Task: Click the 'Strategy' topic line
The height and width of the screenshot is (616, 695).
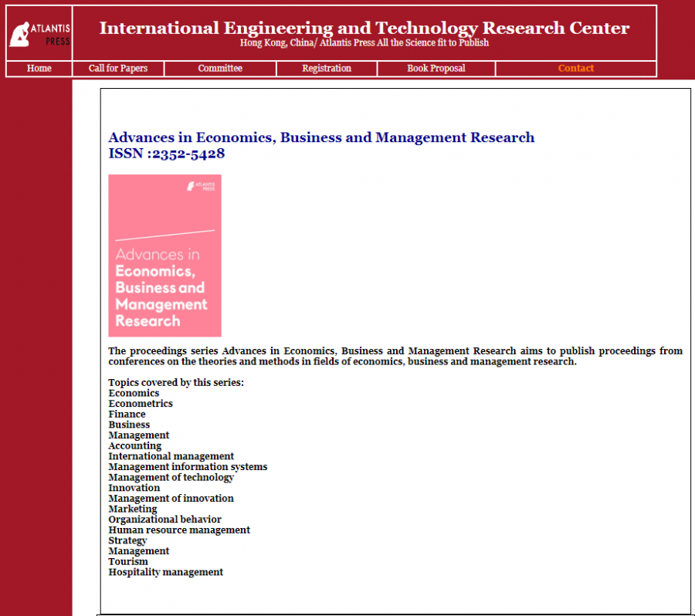Action: (127, 540)
